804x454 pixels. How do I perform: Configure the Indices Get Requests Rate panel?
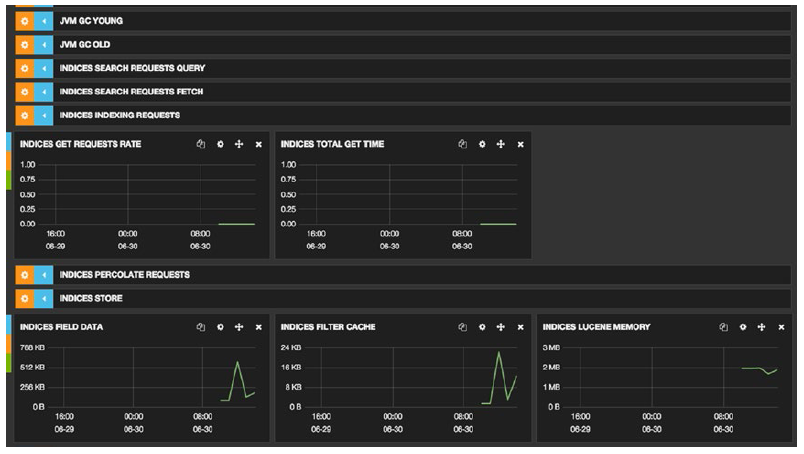tap(220, 144)
